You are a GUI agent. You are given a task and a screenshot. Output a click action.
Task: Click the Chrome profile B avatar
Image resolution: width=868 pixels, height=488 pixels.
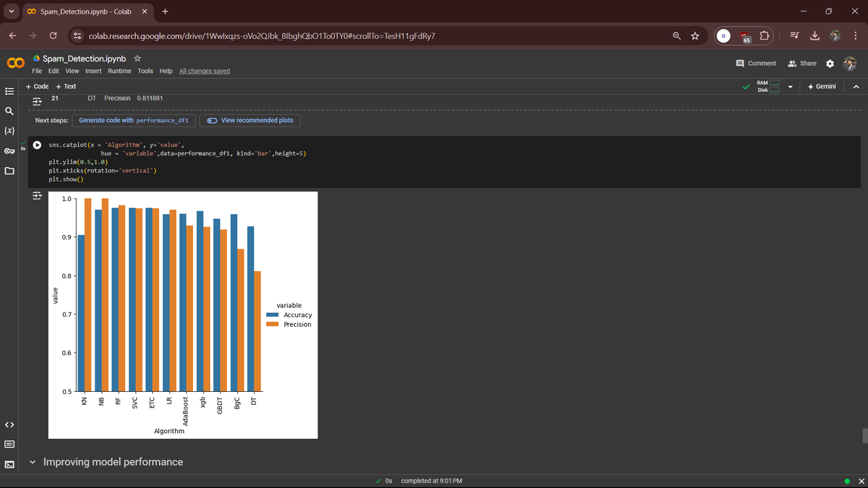(x=723, y=35)
